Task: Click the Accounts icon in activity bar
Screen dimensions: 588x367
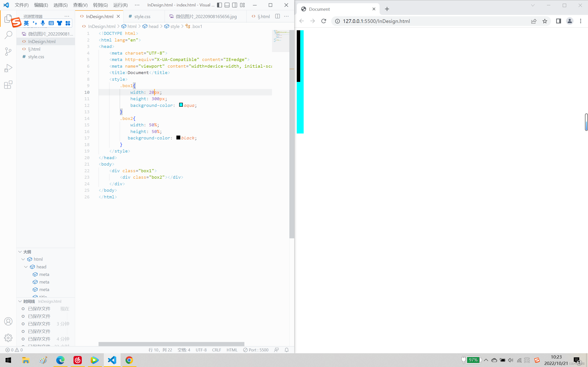Action: (x=8, y=321)
